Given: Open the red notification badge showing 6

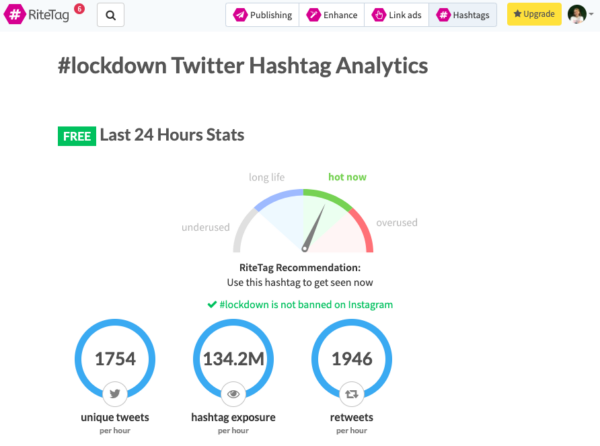Looking at the screenshot, I should point(79,8).
